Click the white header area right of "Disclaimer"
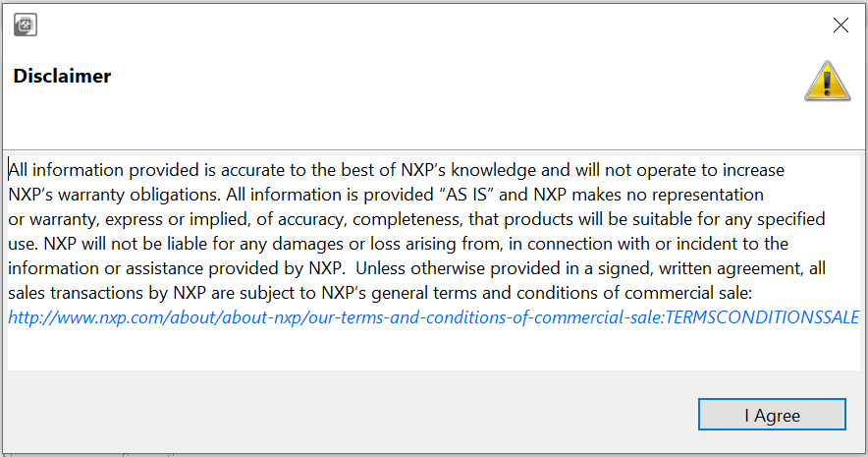The image size is (868, 457). click(442, 77)
